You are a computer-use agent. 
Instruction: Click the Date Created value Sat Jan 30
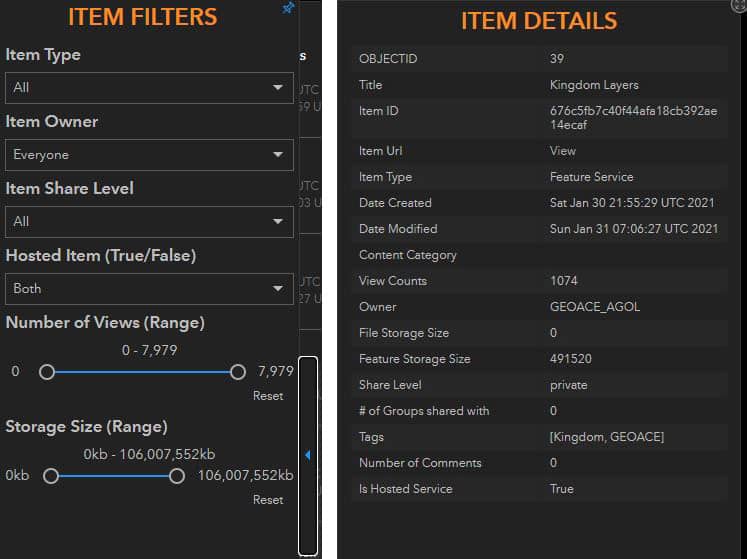coord(632,203)
